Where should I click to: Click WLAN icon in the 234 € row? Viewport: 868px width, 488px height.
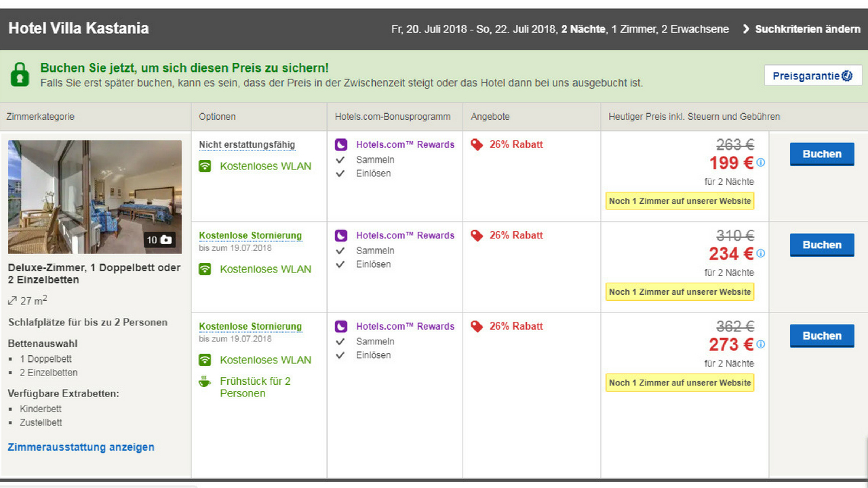pyautogui.click(x=205, y=269)
